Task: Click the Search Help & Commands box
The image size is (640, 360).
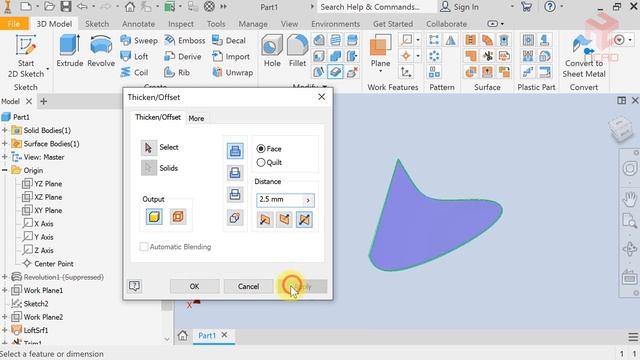Action: 376,7
